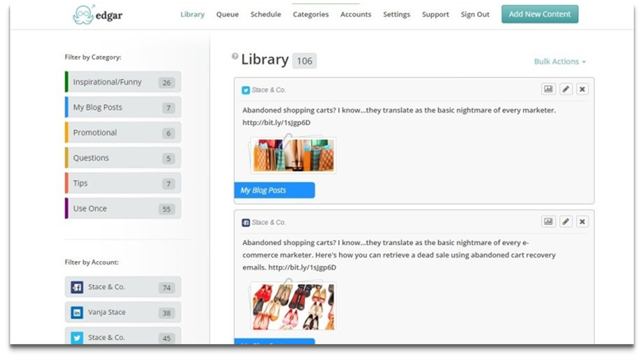This screenshot has height=361, width=644.
Task: Filter by My Blog Posts category
Action: 123,108
